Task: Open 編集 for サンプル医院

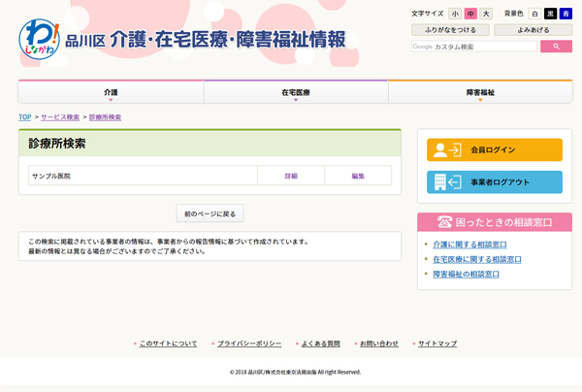Action: [x=358, y=176]
